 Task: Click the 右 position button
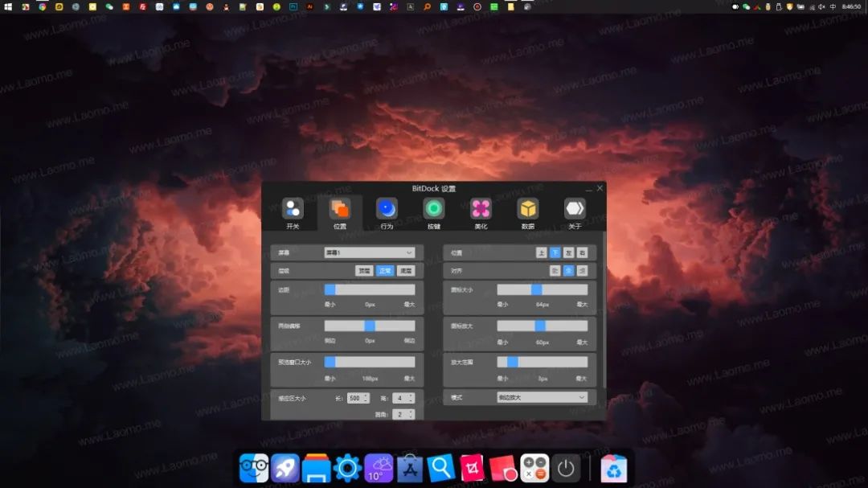click(x=580, y=252)
